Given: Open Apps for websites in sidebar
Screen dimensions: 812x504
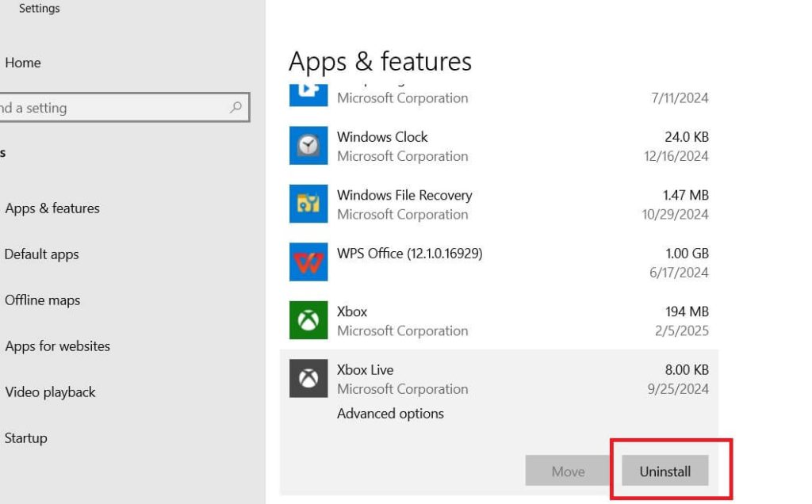Looking at the screenshot, I should click(x=57, y=346).
